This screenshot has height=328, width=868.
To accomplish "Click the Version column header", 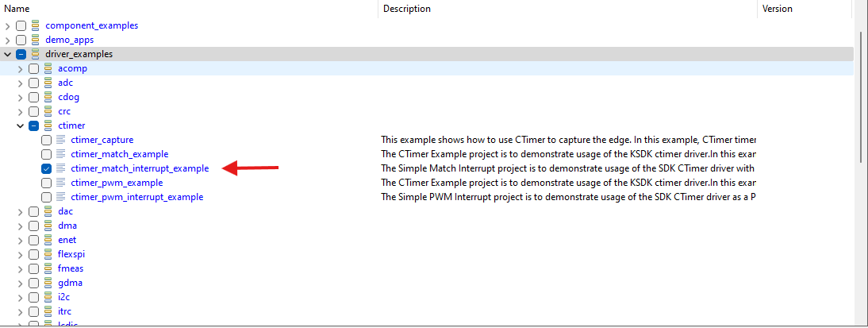I will (778, 9).
